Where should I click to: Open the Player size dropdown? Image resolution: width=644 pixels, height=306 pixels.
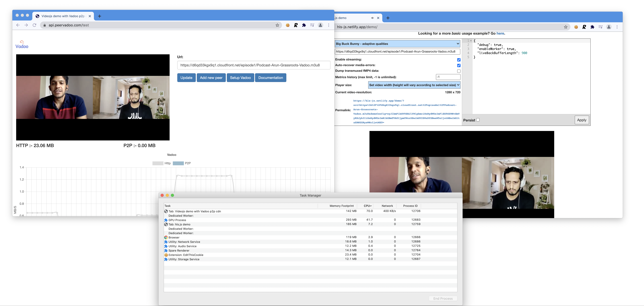click(x=414, y=85)
